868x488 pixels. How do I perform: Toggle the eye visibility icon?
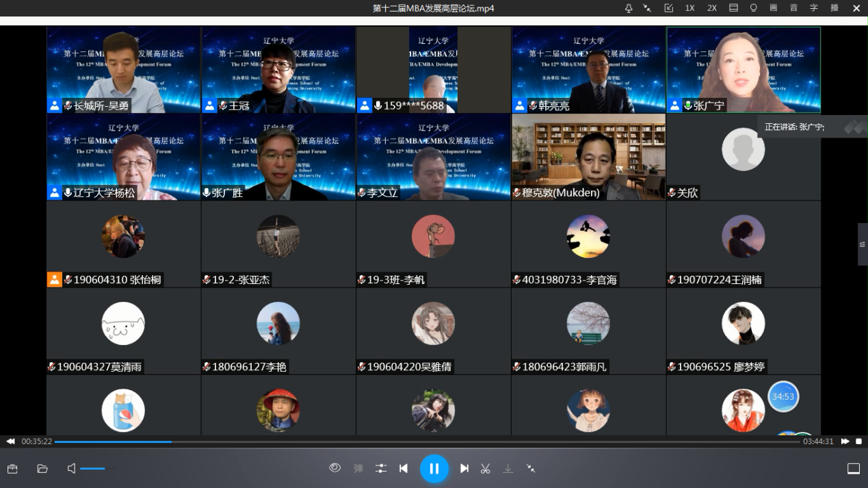click(x=335, y=468)
